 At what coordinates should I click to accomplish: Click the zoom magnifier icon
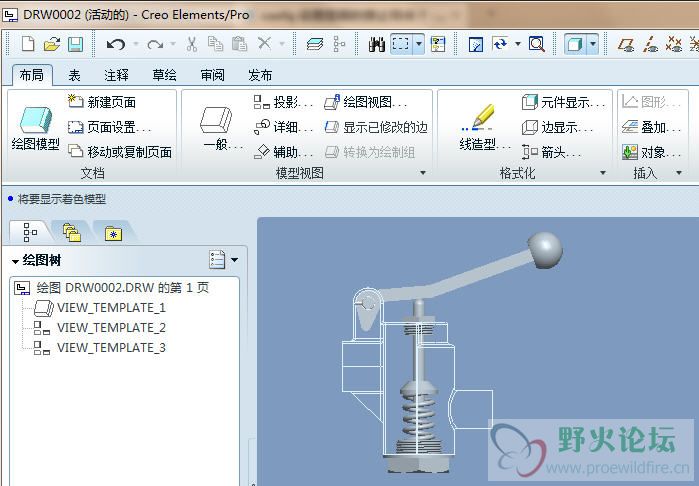pos(537,44)
